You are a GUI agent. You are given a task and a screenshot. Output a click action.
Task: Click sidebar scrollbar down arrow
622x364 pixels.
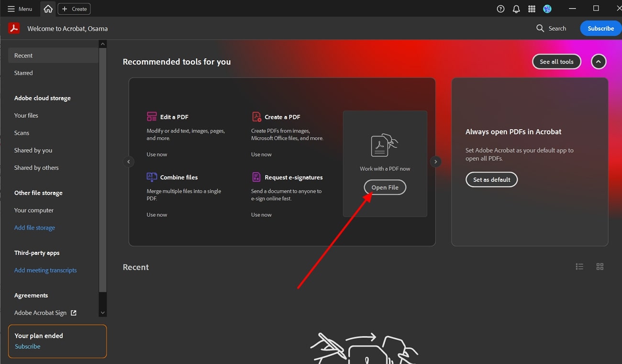tap(102, 313)
